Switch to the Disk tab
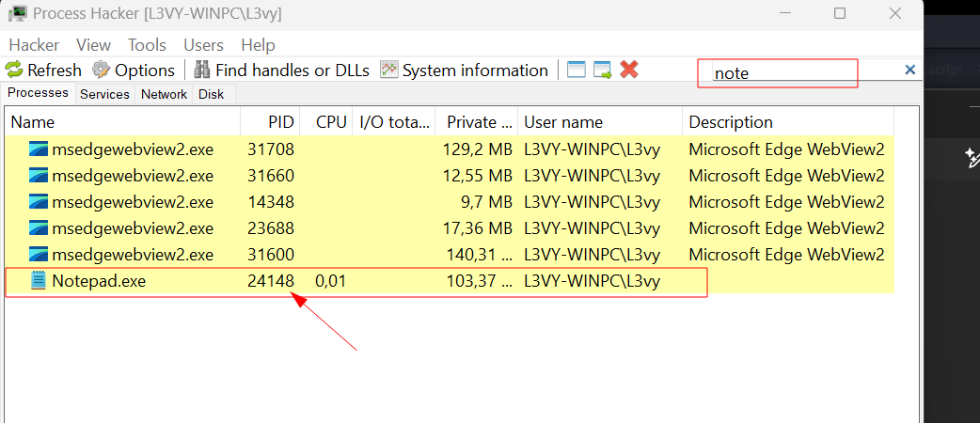The image size is (980, 423). click(212, 94)
